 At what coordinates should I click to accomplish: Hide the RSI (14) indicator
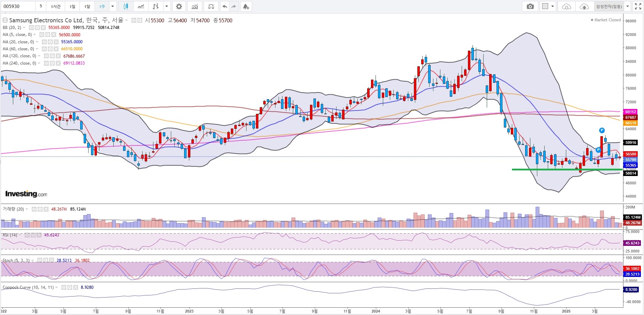coord(26,235)
